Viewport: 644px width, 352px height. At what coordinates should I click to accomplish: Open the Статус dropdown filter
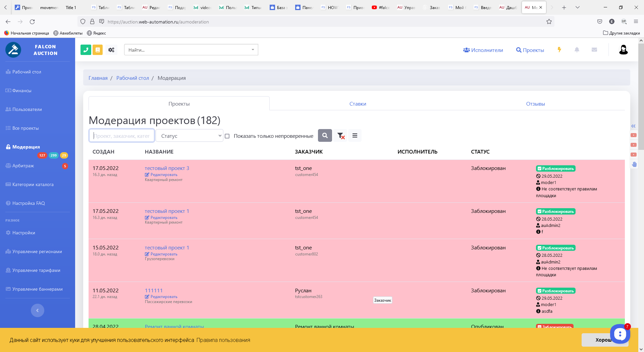pyautogui.click(x=190, y=136)
